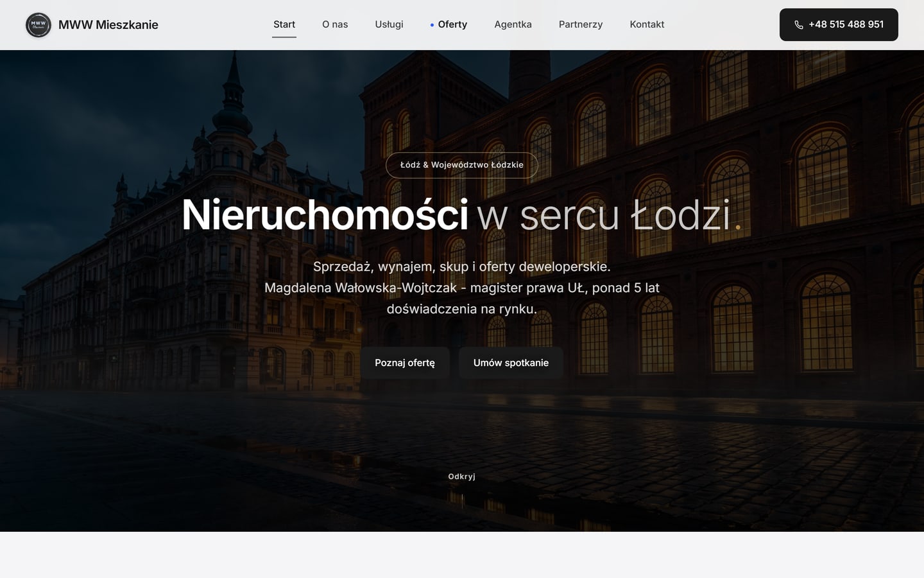The width and height of the screenshot is (924, 578).
Task: Open the Agentka section
Action: [x=513, y=24]
